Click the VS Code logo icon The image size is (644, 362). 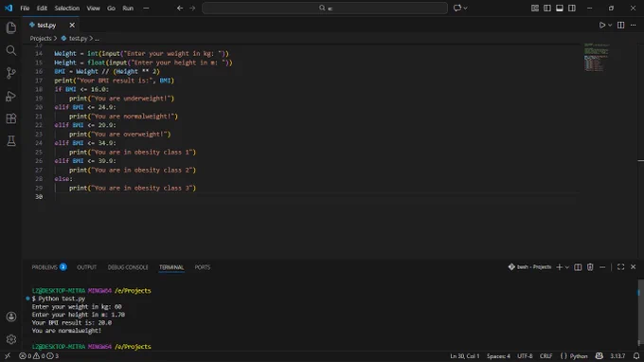pos(9,8)
